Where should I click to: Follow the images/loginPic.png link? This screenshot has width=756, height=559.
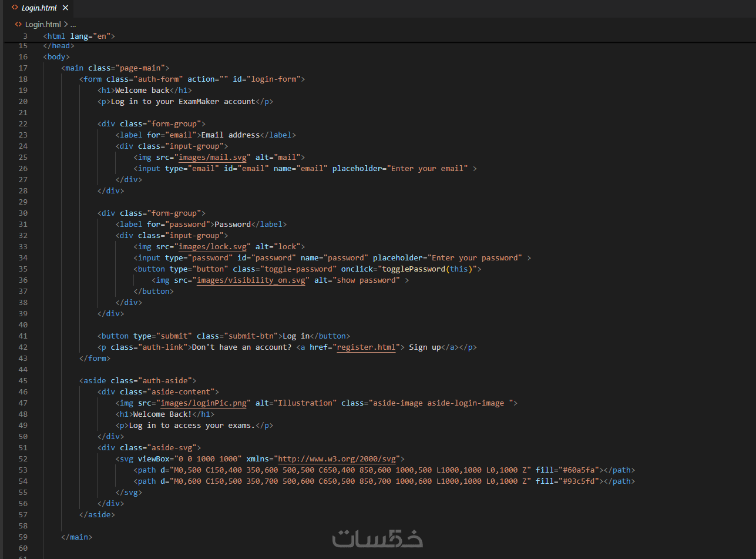tap(204, 403)
